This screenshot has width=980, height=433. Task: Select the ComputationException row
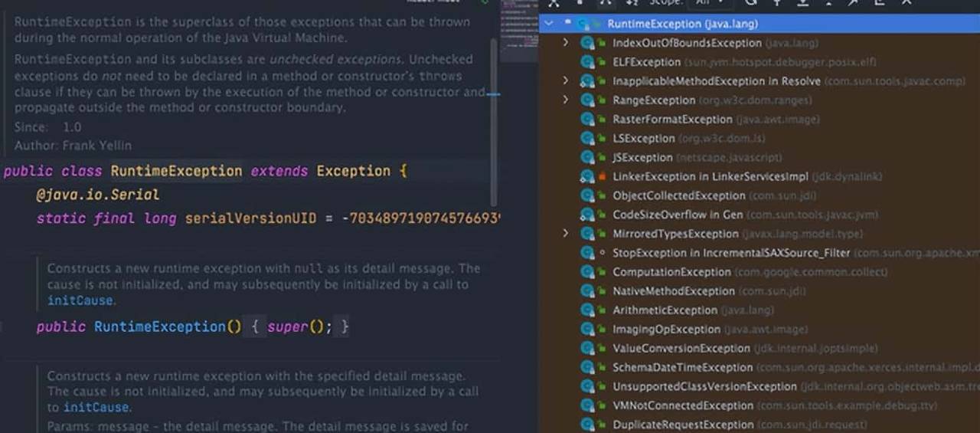pos(759,272)
